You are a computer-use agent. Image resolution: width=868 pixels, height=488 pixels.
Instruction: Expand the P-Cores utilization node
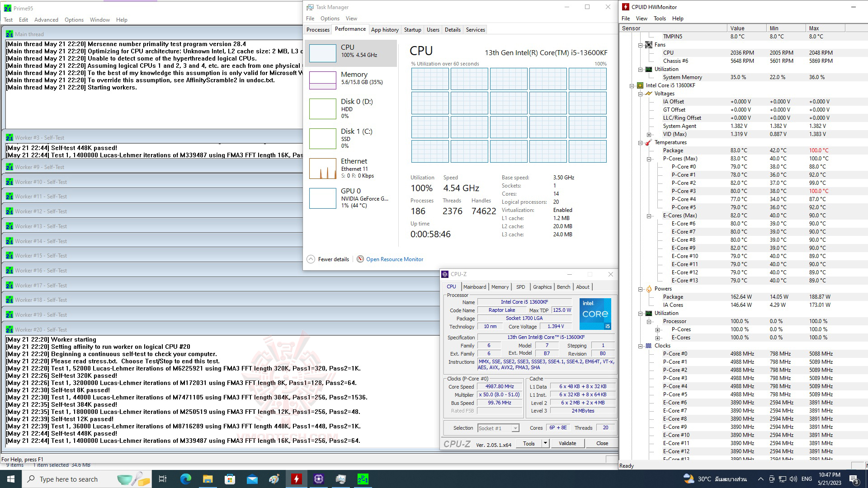(x=658, y=329)
